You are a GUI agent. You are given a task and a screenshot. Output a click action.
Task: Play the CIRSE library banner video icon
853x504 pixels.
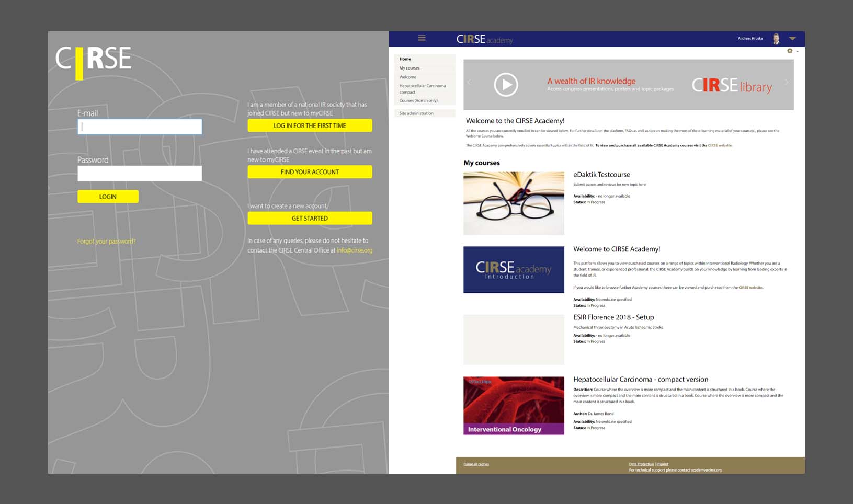[506, 84]
